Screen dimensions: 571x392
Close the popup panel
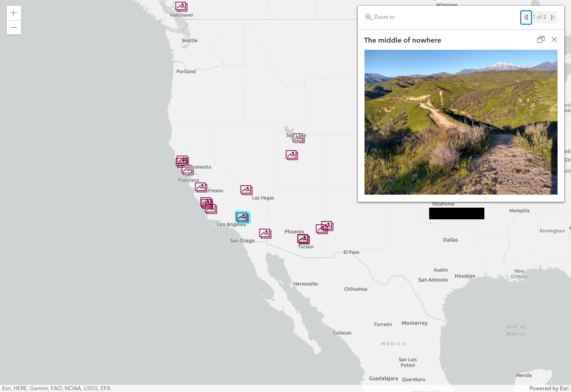click(554, 39)
